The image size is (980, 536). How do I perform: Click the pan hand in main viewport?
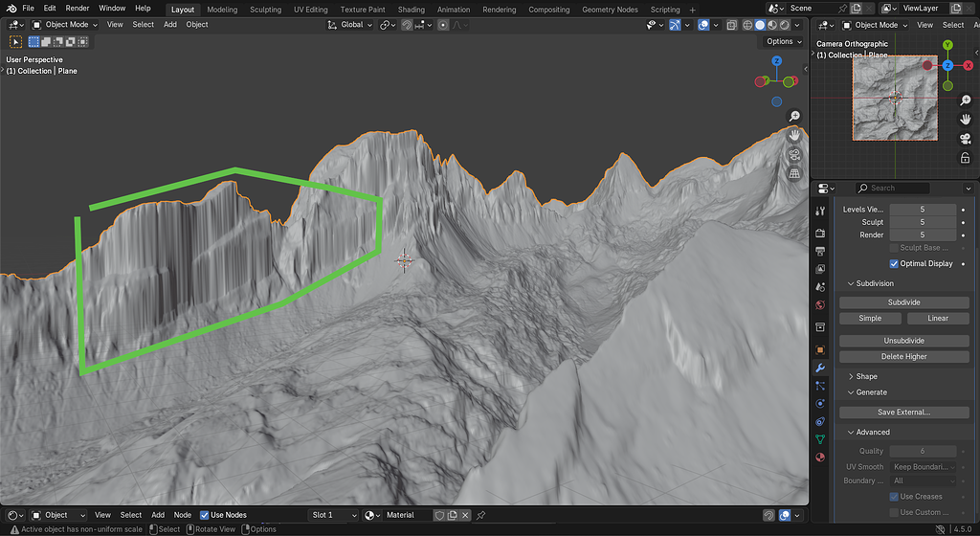click(x=794, y=135)
